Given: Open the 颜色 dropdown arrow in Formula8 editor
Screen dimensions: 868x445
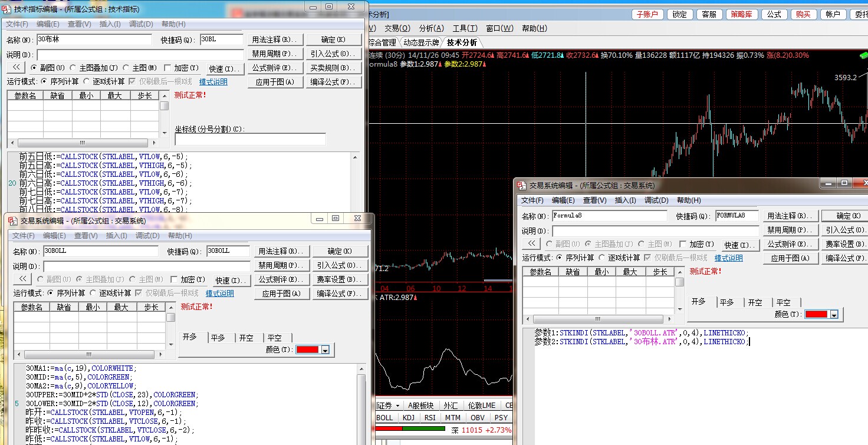Looking at the screenshot, I should pos(834,315).
